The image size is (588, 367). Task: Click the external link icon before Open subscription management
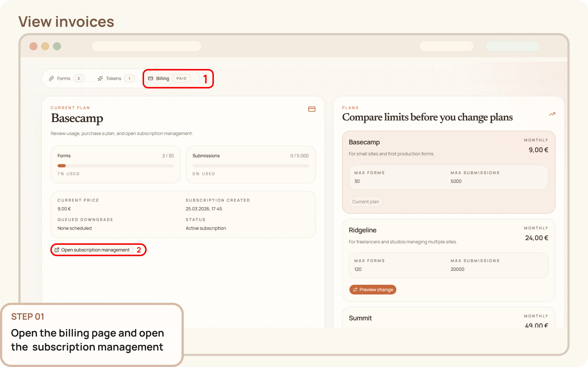(57, 250)
